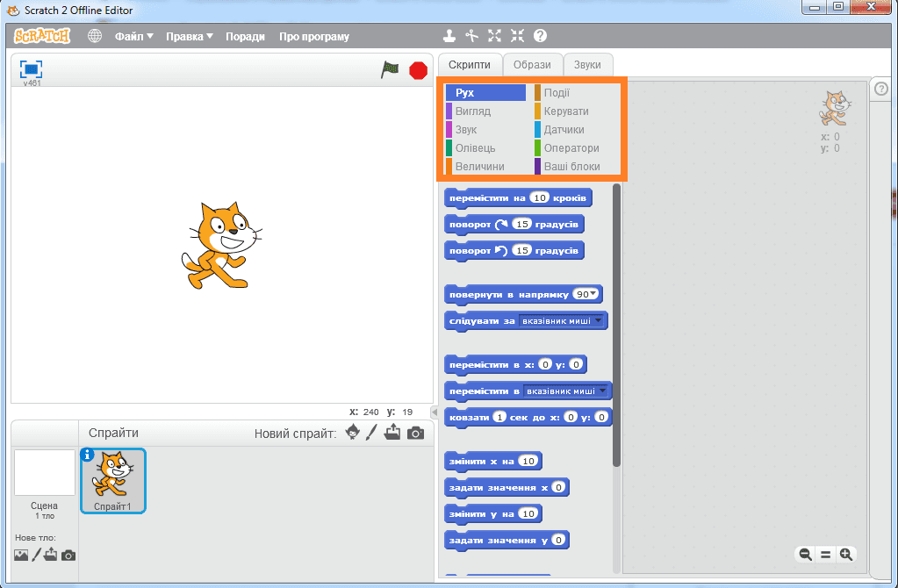Paint a new backdrop
Viewport: 898px width, 588px height.
coord(36,555)
